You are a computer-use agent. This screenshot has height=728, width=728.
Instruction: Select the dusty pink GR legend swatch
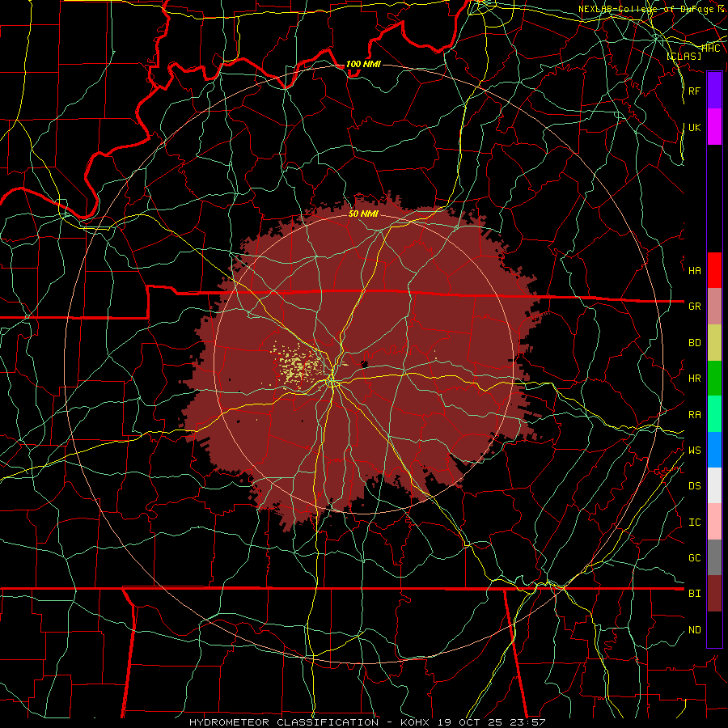[x=714, y=306]
